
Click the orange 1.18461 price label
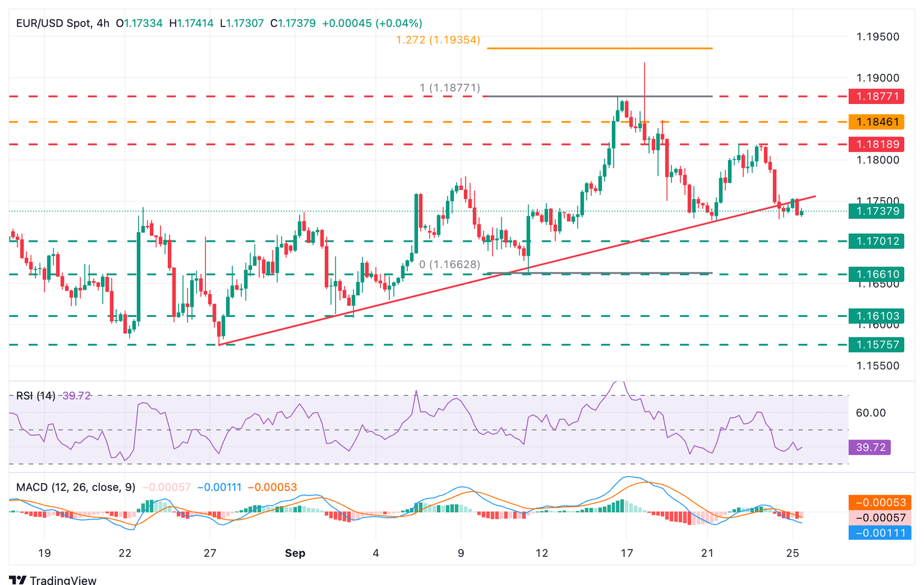coord(876,122)
